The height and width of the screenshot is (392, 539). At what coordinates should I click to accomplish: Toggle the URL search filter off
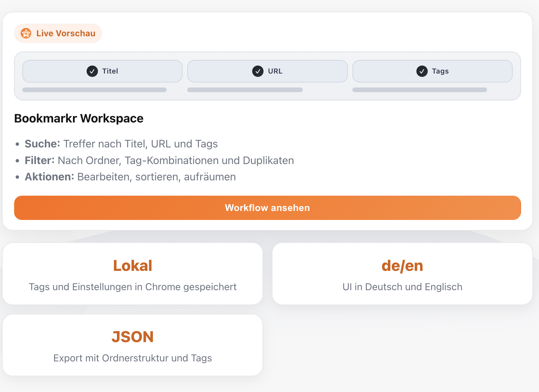267,71
